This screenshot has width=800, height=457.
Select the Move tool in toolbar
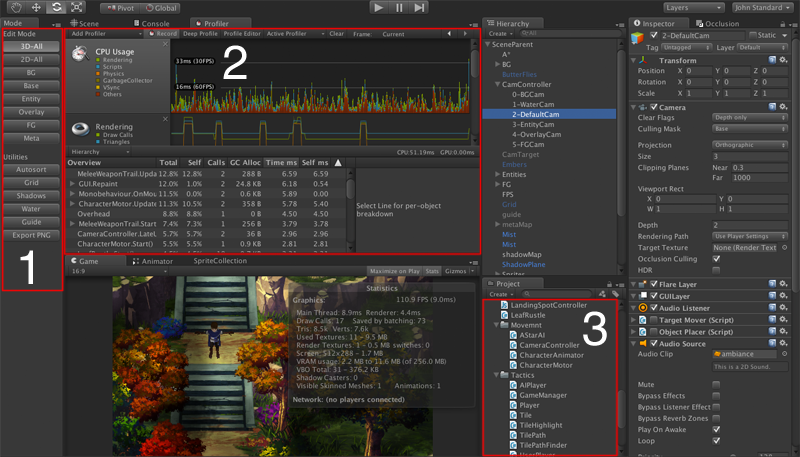[36, 8]
